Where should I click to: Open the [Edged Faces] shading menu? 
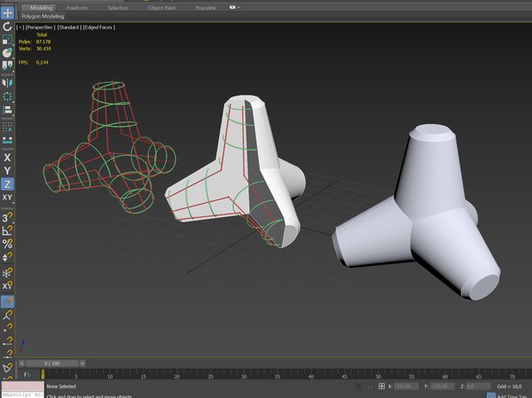[99, 27]
